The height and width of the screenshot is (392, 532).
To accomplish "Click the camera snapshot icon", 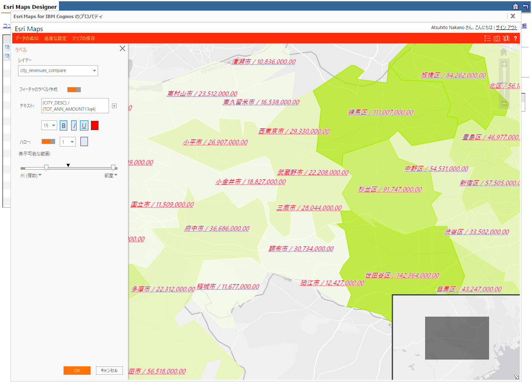I will pyautogui.click(x=497, y=38).
